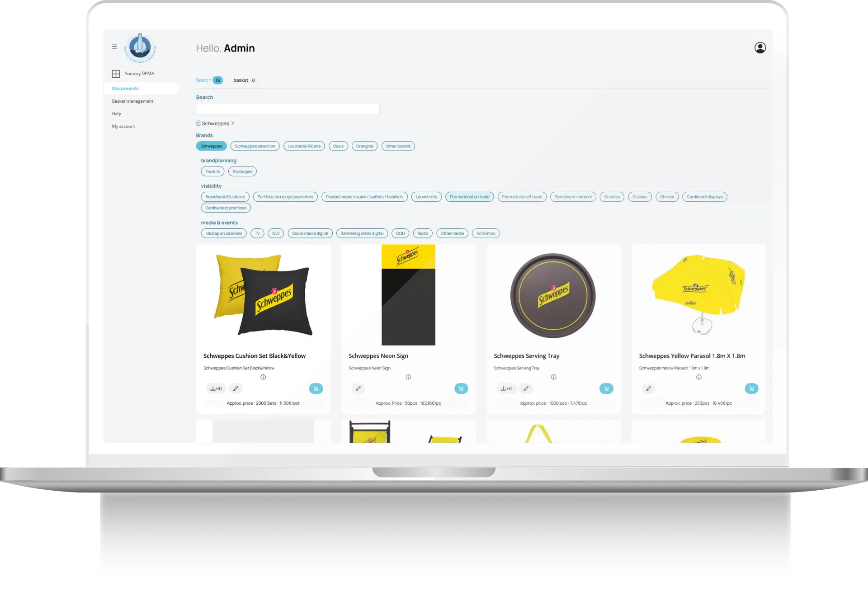This screenshot has width=868, height=606.
Task: Toggle the Oasis brand filter
Action: click(338, 146)
